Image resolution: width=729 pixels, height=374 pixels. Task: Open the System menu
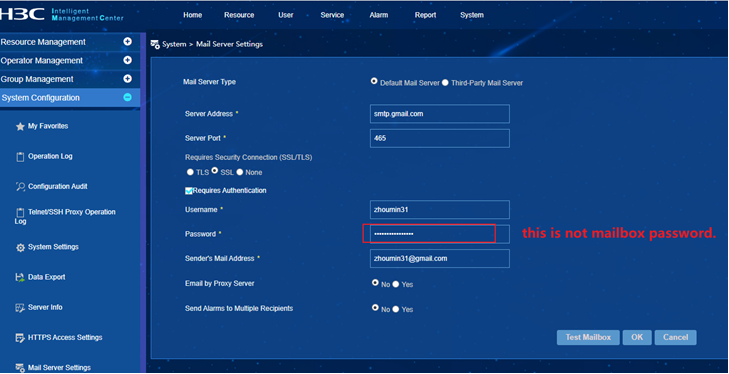(472, 15)
